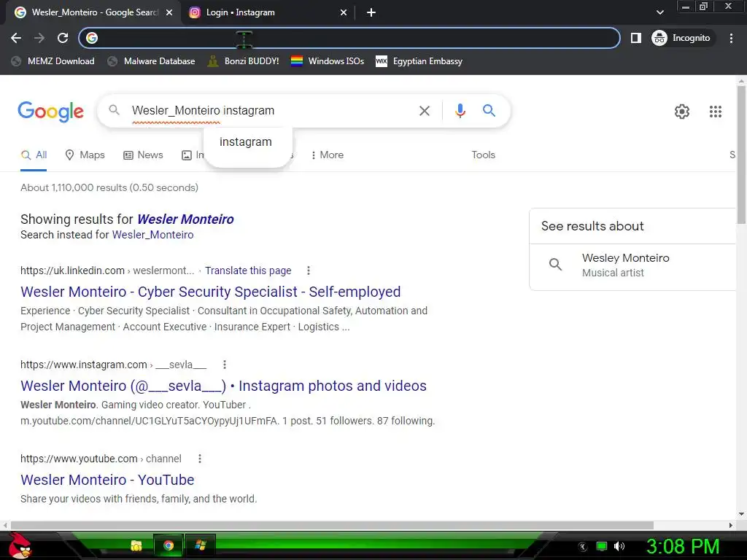
Task: Click the green monitor tray icon
Action: click(602, 546)
